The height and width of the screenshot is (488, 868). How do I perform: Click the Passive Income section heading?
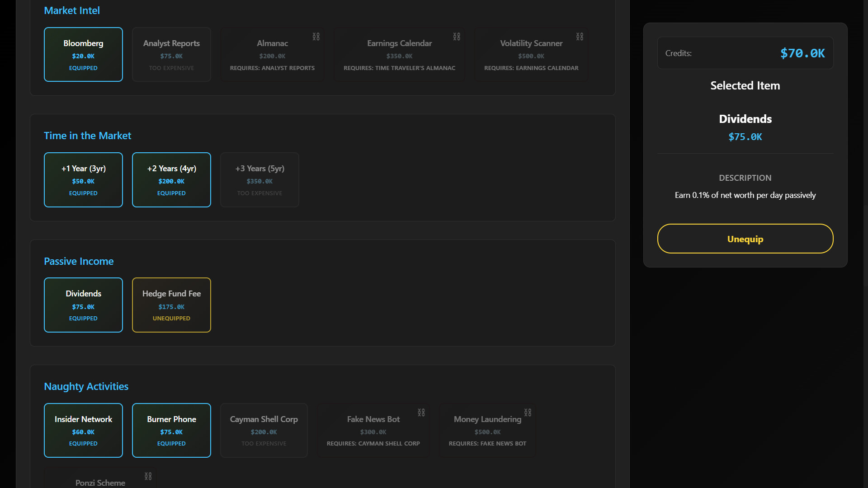click(x=79, y=261)
